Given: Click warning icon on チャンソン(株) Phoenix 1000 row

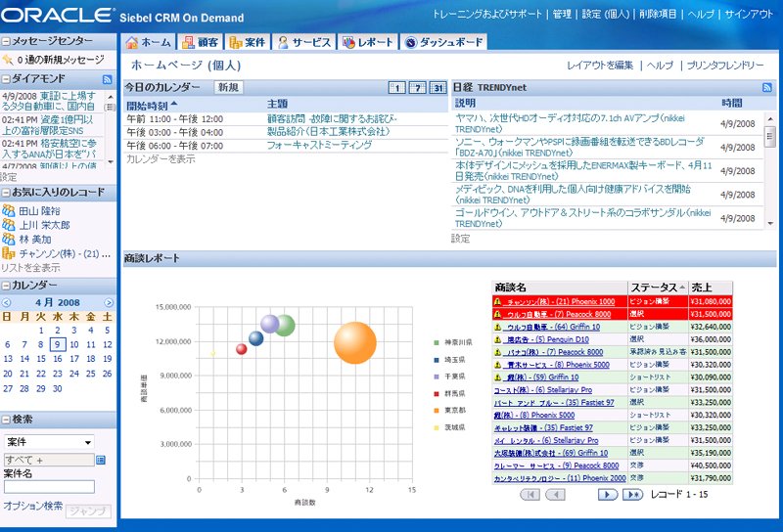Looking at the screenshot, I should tap(497, 301).
